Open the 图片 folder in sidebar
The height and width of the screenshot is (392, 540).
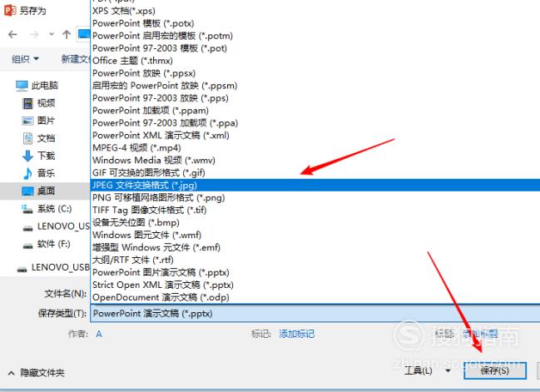[46, 121]
